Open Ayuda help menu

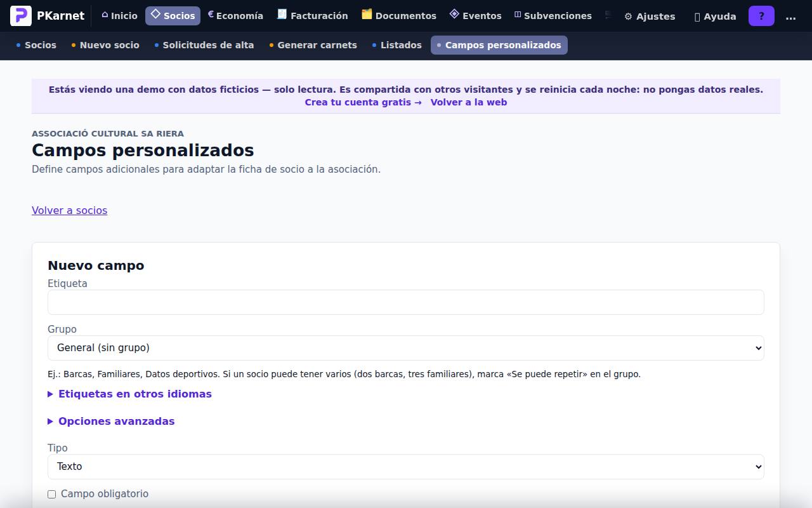pos(715,17)
